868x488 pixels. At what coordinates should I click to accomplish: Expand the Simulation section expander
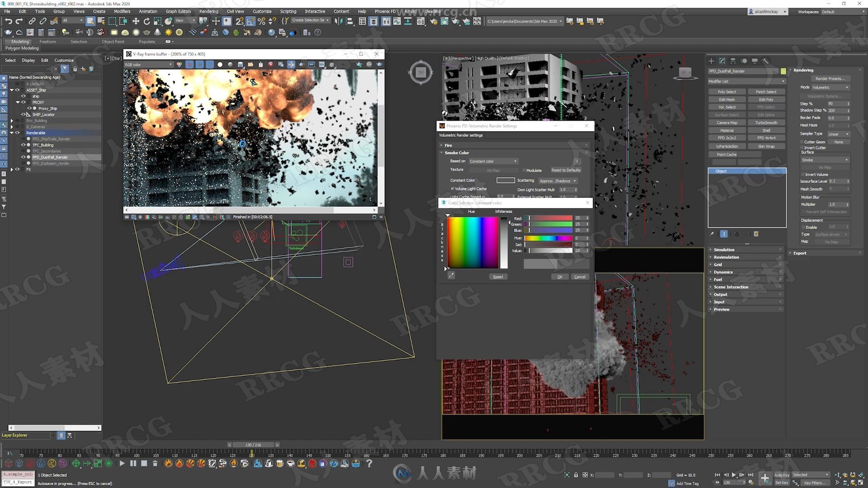pyautogui.click(x=723, y=249)
